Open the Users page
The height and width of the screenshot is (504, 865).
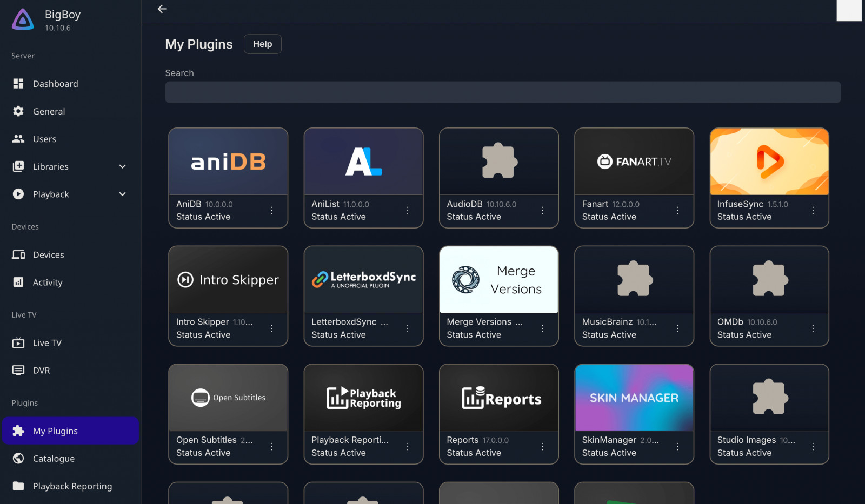coord(44,139)
